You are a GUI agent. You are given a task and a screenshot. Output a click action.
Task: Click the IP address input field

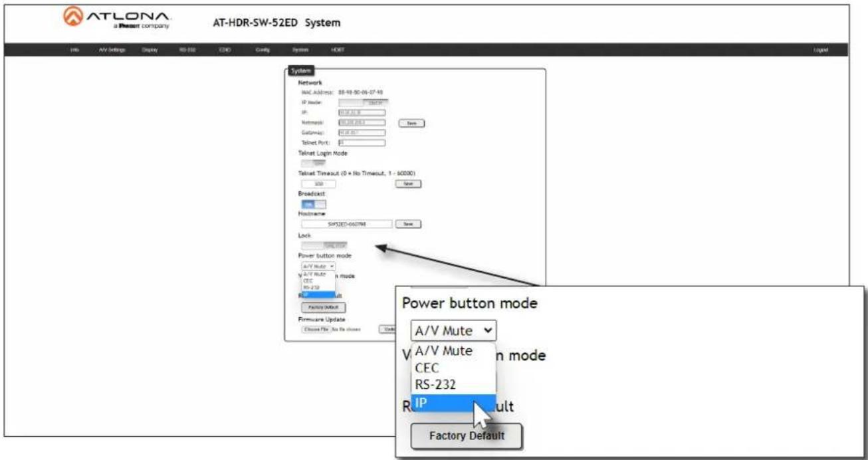point(362,113)
